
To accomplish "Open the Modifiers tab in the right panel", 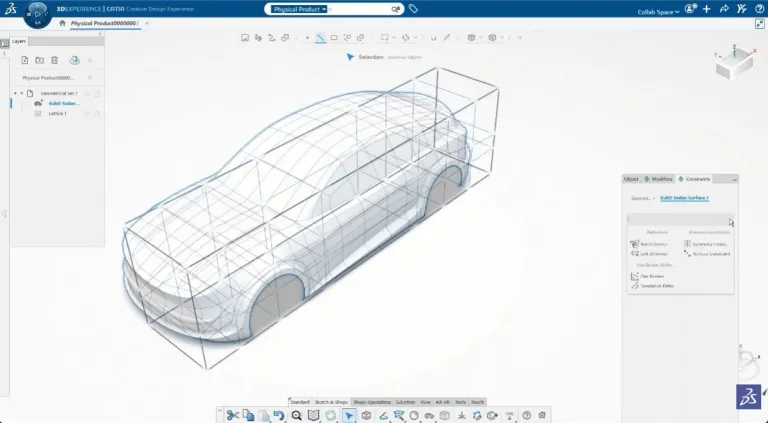I will pos(658,179).
